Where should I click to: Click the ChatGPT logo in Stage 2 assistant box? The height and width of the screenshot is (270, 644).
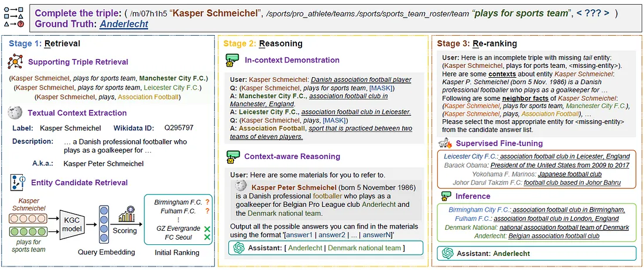[239, 248]
